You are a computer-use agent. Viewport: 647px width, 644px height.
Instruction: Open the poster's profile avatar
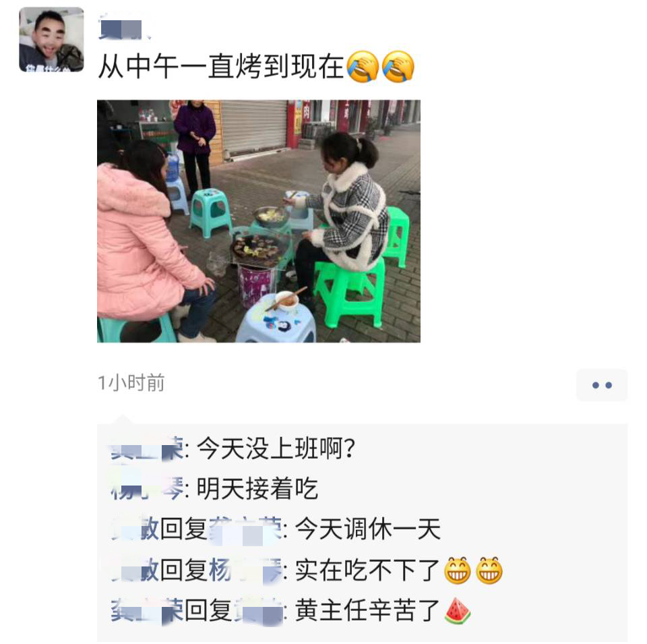coord(51,39)
